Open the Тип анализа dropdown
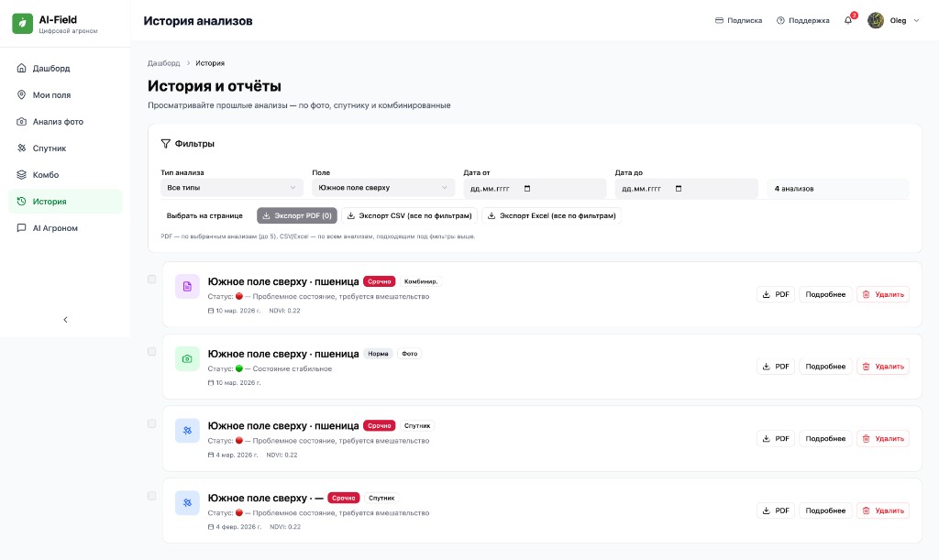939x560 pixels. [x=231, y=188]
